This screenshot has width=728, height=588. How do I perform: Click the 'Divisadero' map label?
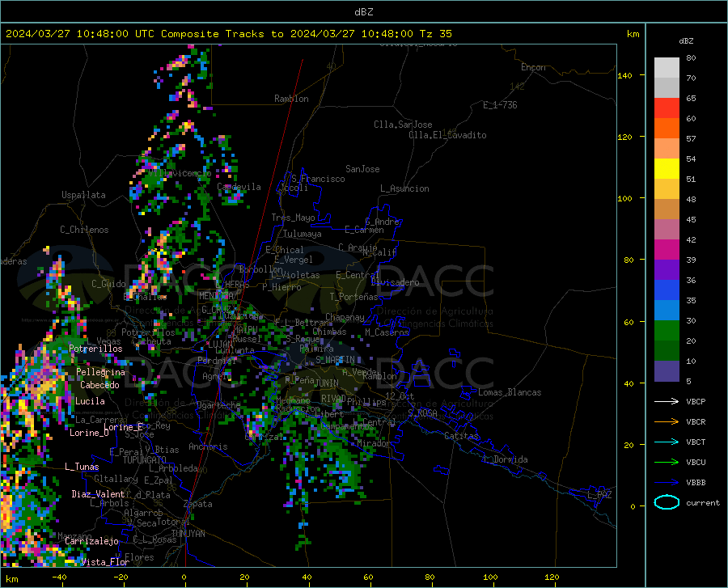(x=395, y=282)
